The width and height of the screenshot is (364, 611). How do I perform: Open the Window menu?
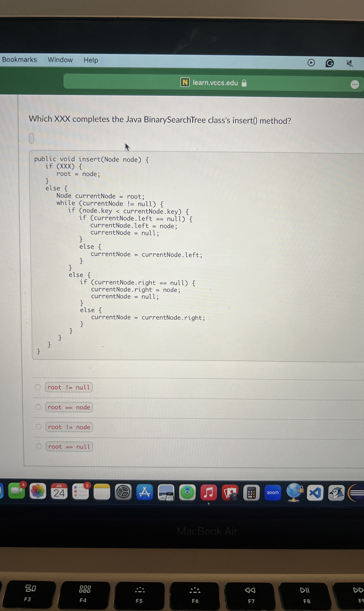click(60, 60)
